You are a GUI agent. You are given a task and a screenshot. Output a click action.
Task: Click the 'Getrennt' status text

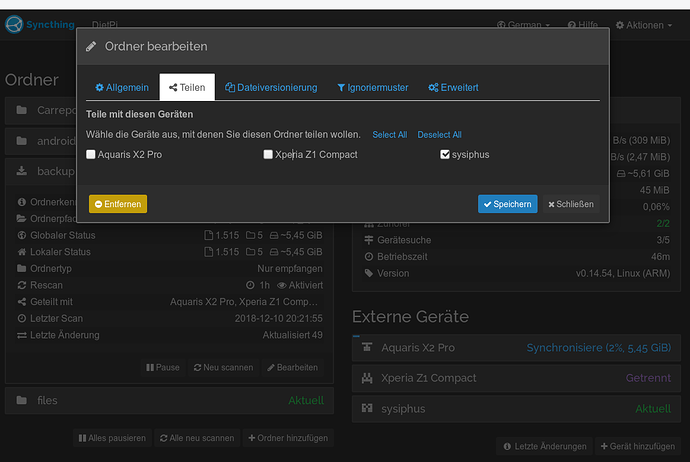pyautogui.click(x=648, y=378)
